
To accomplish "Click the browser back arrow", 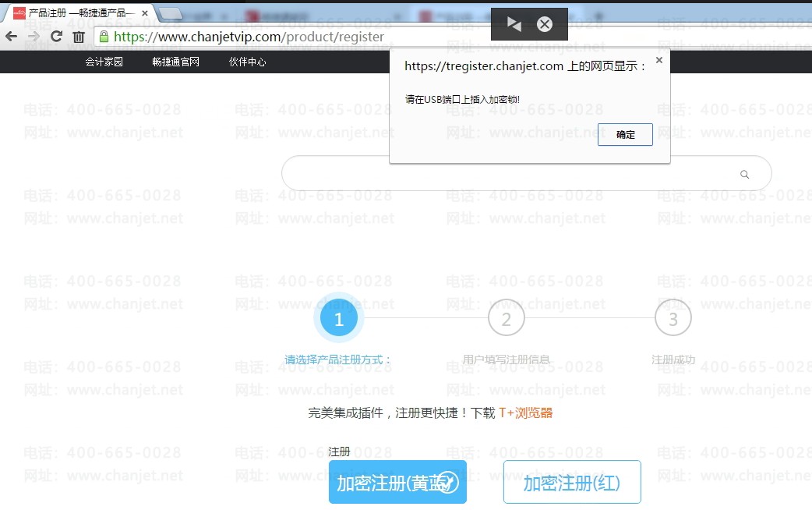I will coord(12,37).
